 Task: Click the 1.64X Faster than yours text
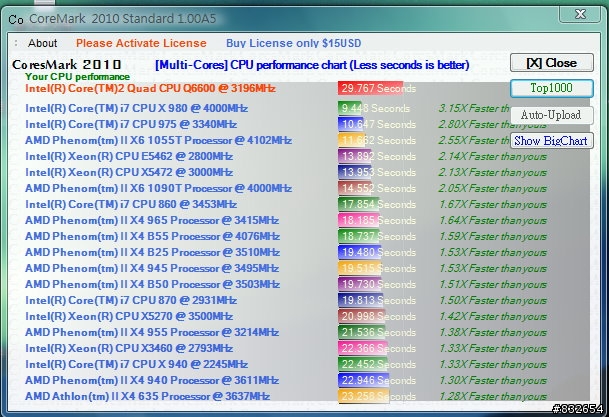pyautogui.click(x=493, y=221)
